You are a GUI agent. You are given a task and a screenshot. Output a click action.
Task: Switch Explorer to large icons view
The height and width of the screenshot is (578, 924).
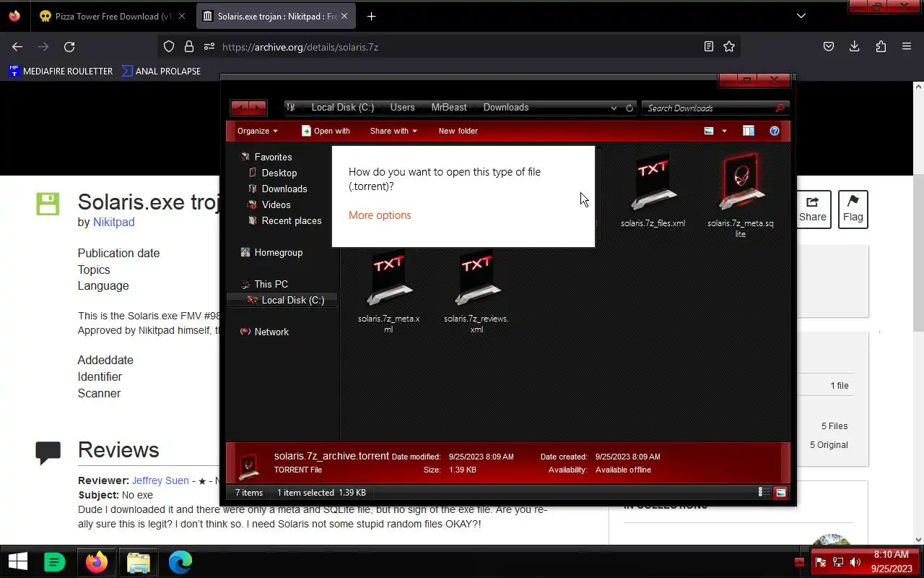click(780, 492)
